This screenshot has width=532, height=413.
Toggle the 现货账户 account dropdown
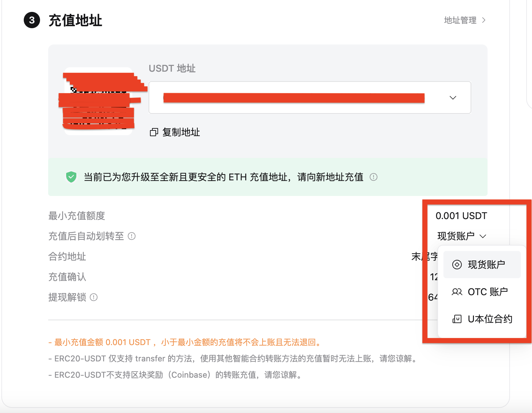click(462, 236)
